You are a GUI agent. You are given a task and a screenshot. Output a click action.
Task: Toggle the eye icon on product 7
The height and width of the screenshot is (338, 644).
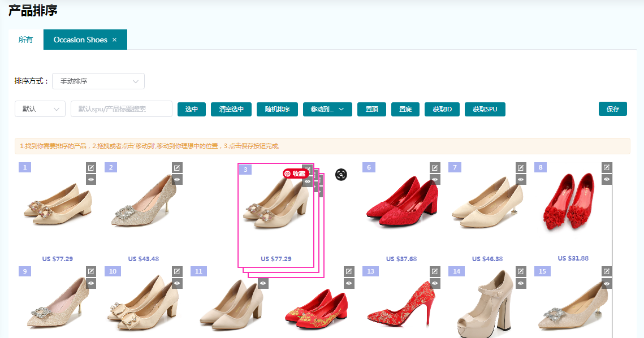[x=521, y=180]
